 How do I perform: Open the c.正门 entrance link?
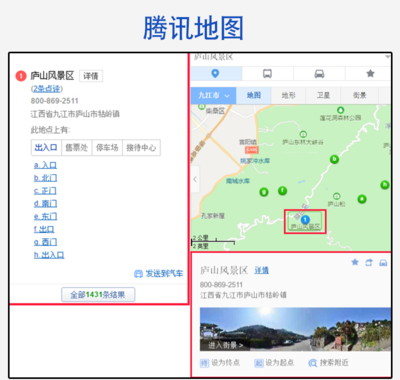click(45, 191)
